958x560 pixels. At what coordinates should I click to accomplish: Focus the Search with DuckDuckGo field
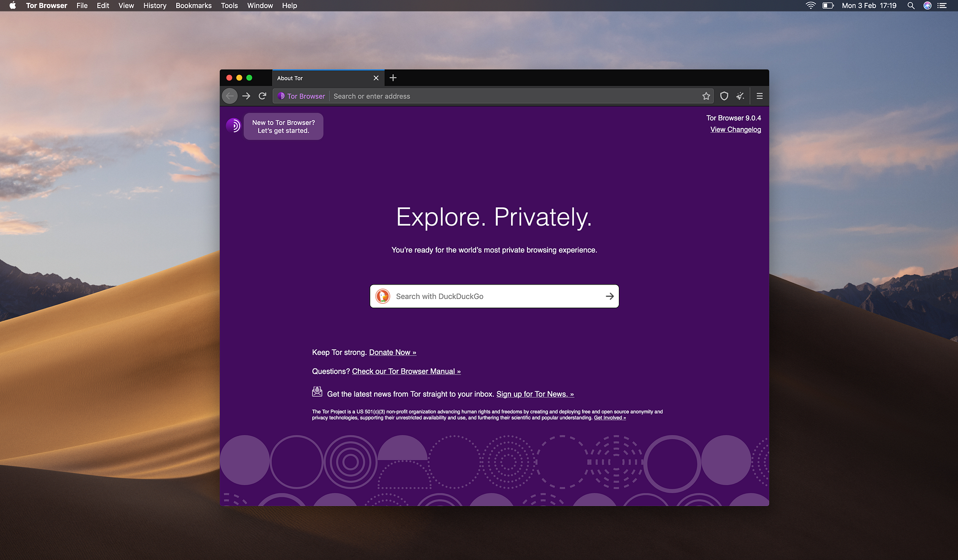494,297
